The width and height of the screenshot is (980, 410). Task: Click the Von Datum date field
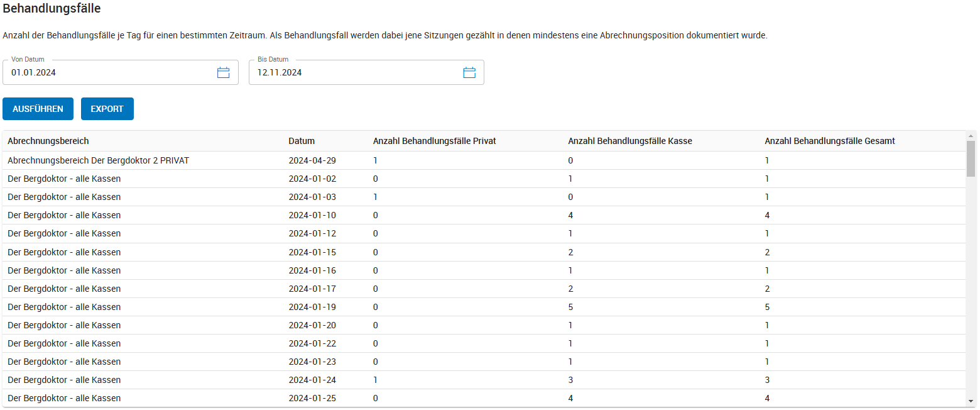pos(121,72)
